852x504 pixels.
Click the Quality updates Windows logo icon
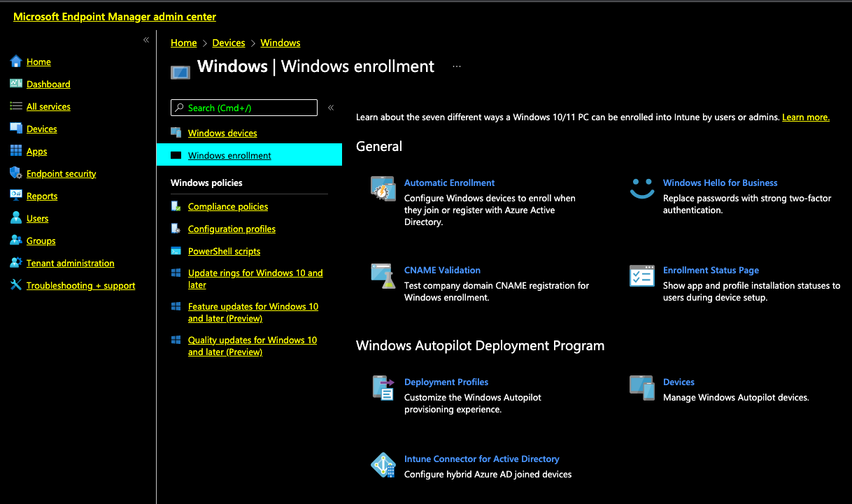click(176, 340)
